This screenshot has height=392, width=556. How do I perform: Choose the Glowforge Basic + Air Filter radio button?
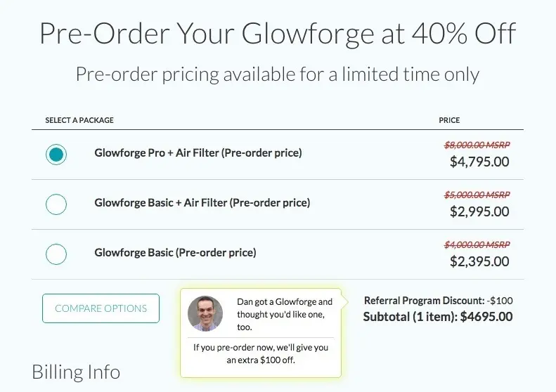tap(56, 204)
